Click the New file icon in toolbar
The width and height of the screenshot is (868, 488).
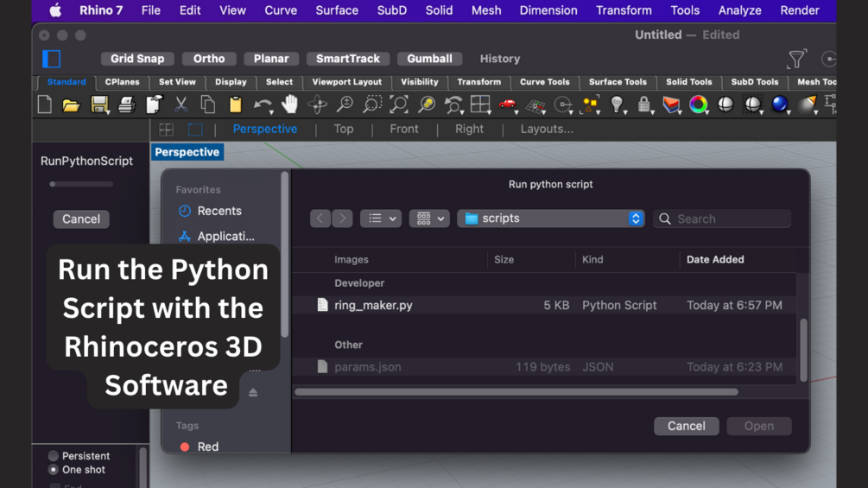click(x=45, y=105)
